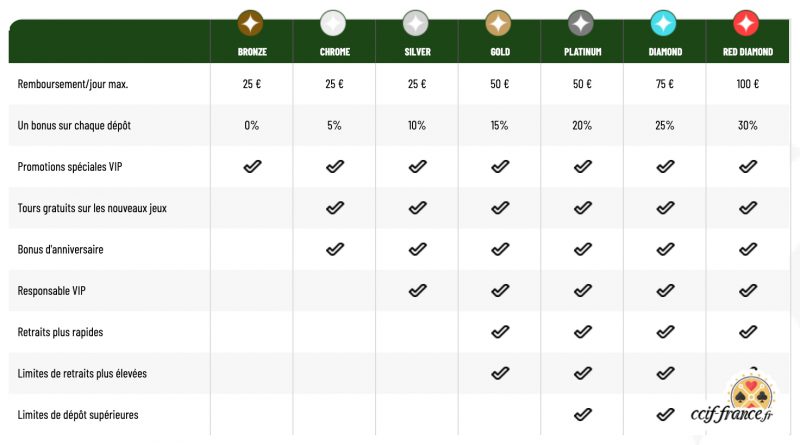This screenshot has width=800, height=445.
Task: Click the Red Diamond tier badge
Action: pyautogui.click(x=746, y=23)
